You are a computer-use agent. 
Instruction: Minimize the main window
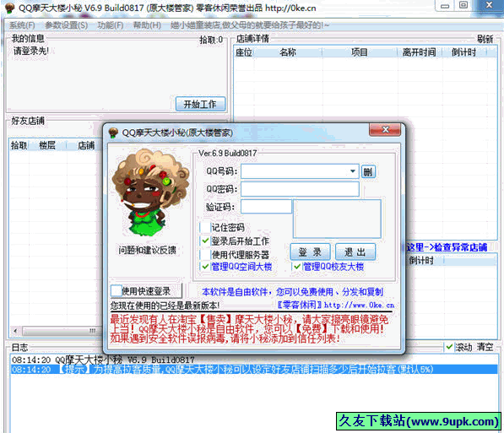pos(445,5)
